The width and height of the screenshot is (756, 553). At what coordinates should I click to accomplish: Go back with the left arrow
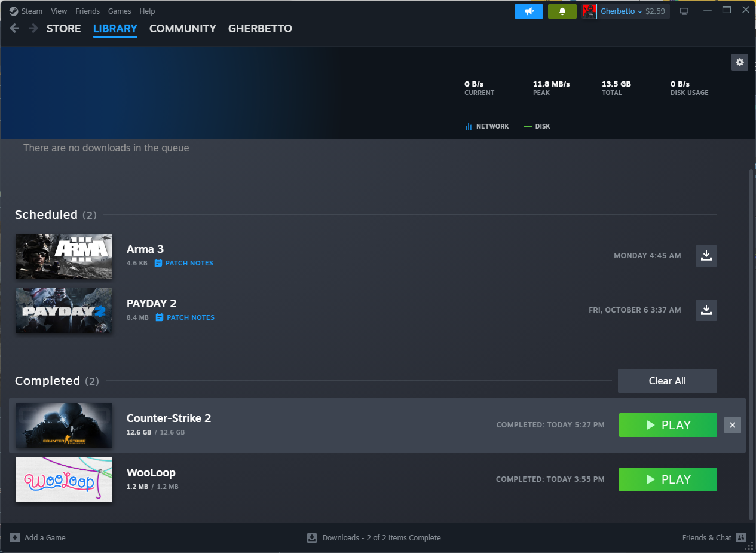pyautogui.click(x=14, y=28)
